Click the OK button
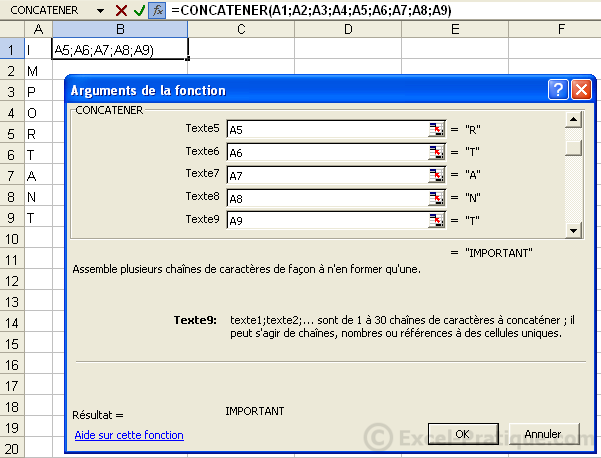 point(463,434)
